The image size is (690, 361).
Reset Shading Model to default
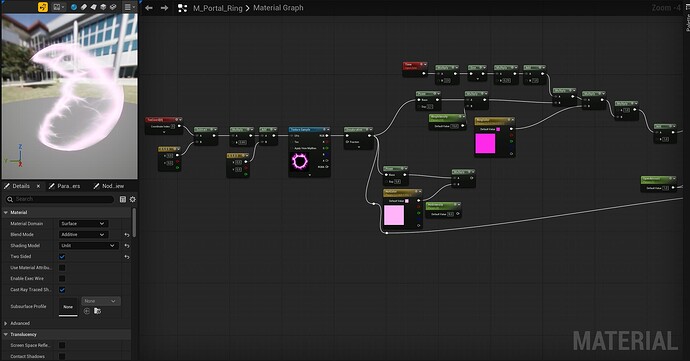(127, 246)
